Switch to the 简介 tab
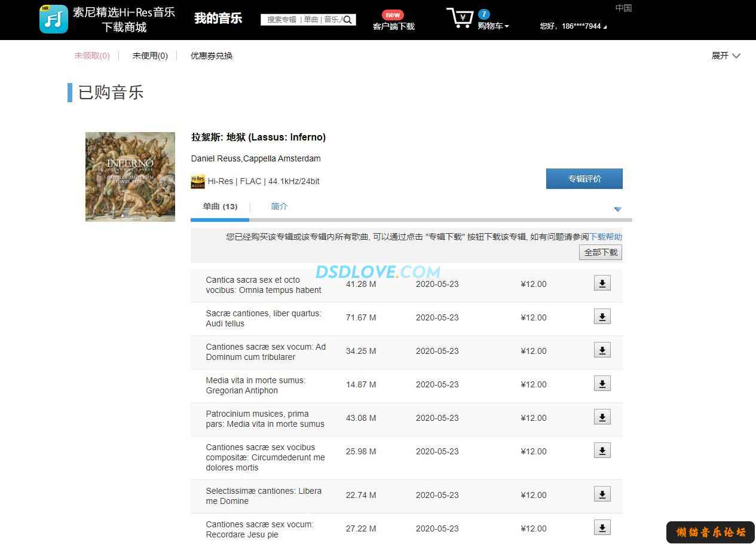This screenshot has width=756, height=544. click(x=279, y=206)
